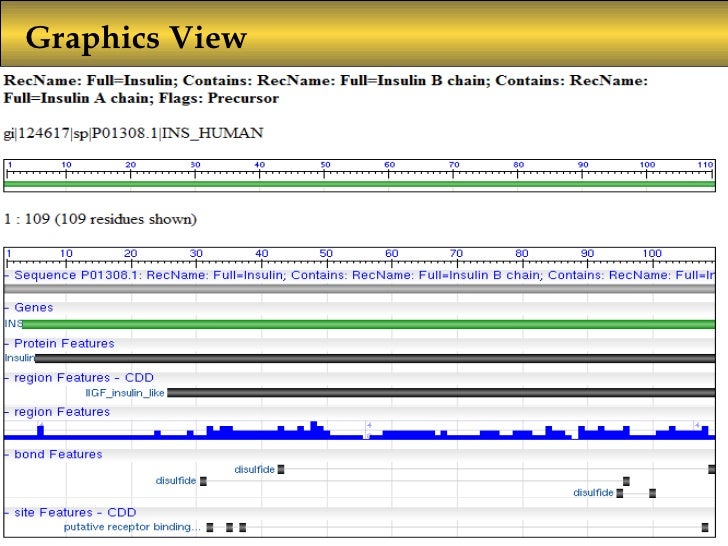
Task: Click the '1 : 109 (109 residues shown)' text
Action: (100, 219)
